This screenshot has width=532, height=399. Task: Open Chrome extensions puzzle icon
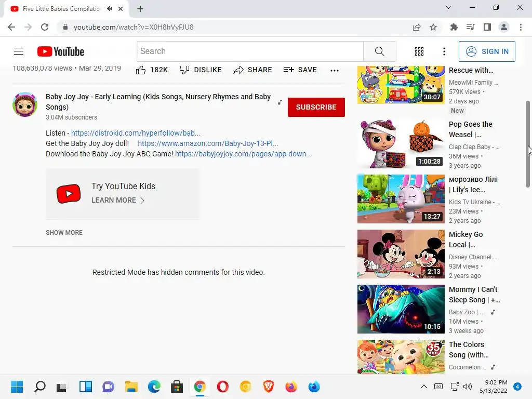(454, 27)
